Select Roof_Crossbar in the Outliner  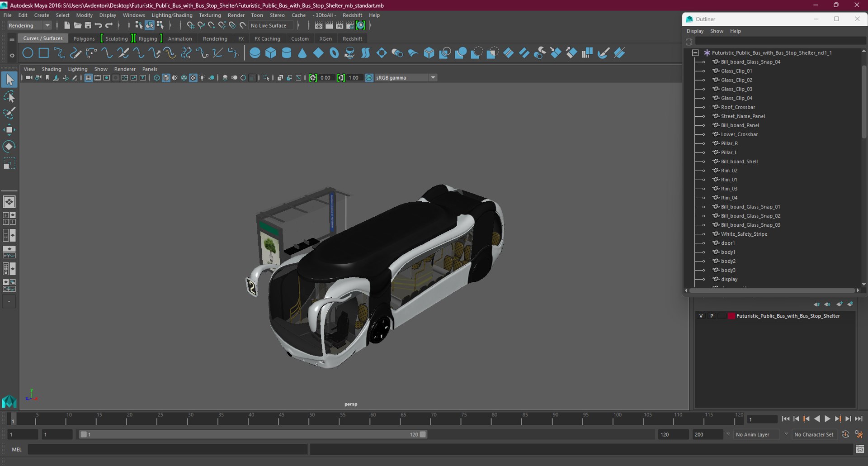[x=738, y=107]
